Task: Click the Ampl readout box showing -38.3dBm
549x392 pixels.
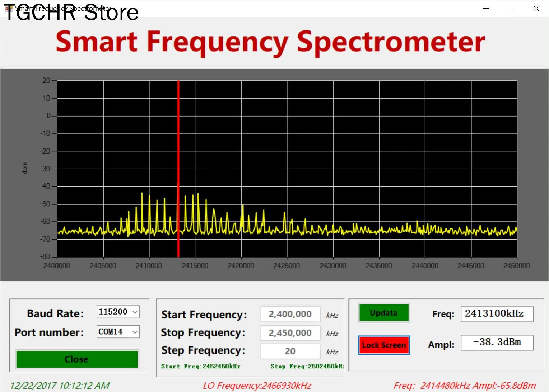Action: pyautogui.click(x=497, y=343)
